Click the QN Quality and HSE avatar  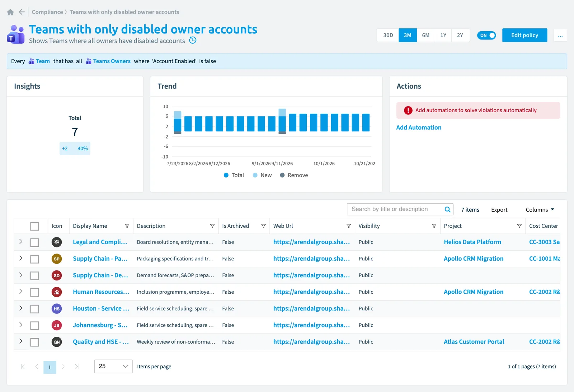pos(57,342)
